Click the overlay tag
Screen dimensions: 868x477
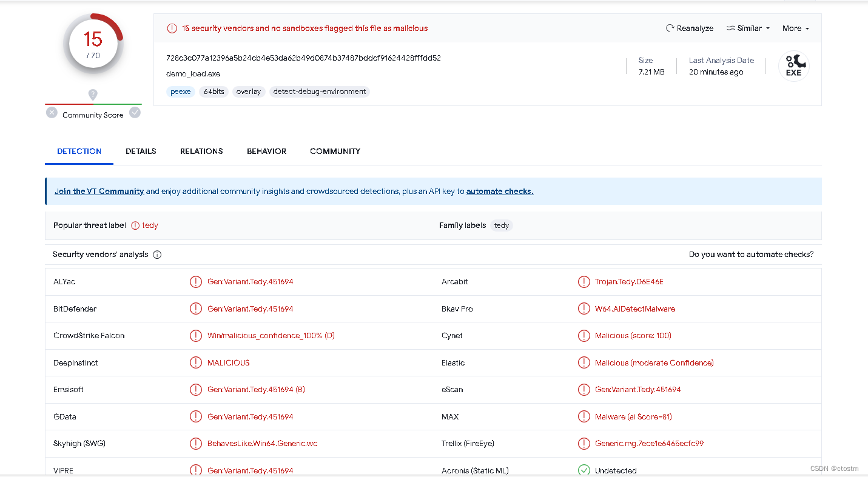(249, 92)
